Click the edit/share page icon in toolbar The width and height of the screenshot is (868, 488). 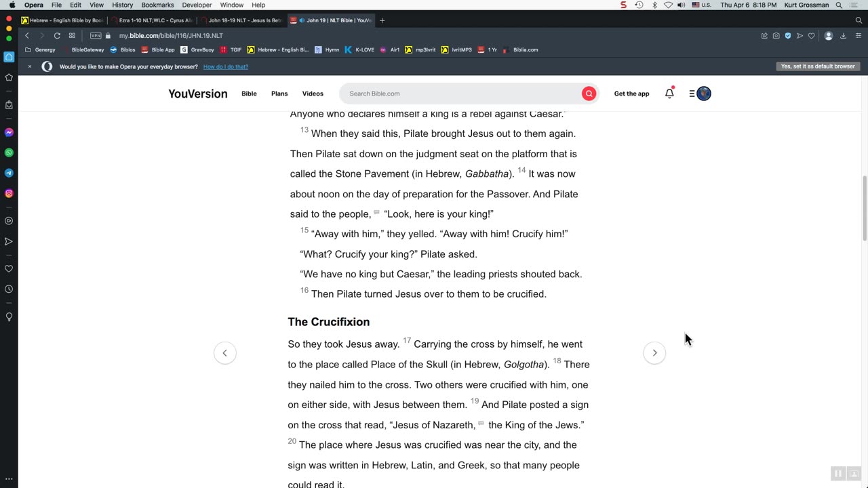(765, 35)
